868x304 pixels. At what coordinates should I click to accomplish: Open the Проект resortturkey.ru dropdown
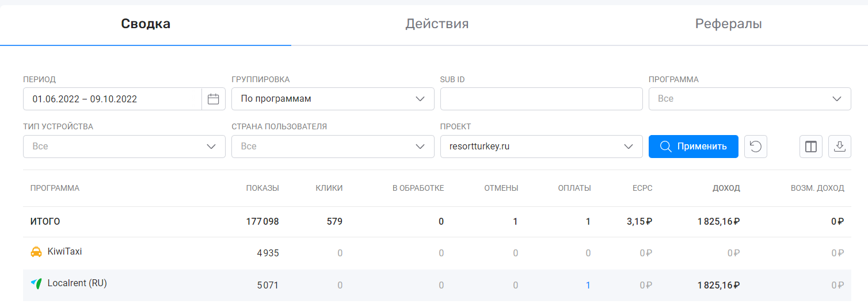coord(541,147)
